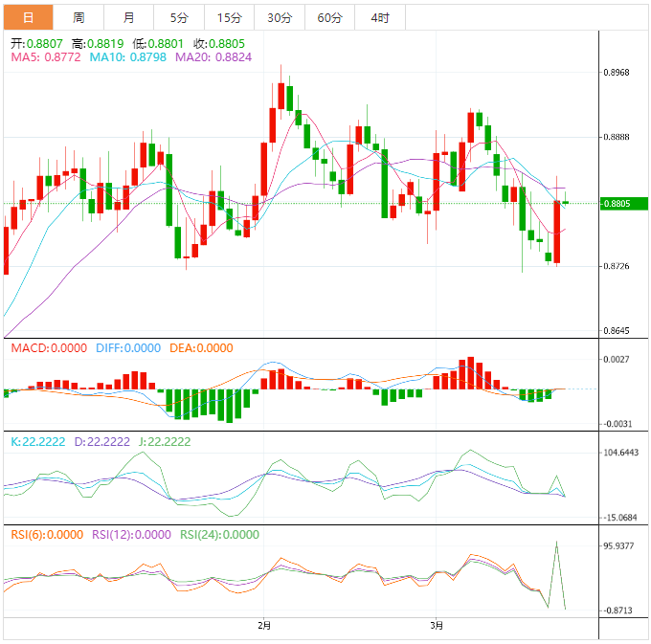The height and width of the screenshot is (644, 651).
Task: Click the green 0.8805 current price tag
Action: 623,203
